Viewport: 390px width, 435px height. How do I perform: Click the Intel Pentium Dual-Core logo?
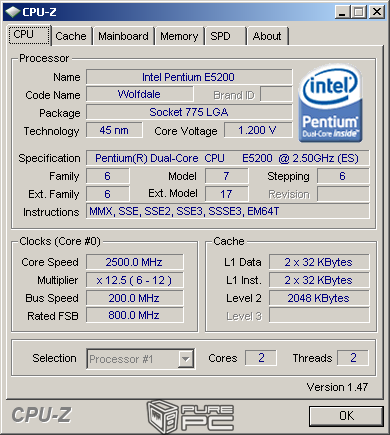[x=330, y=104]
